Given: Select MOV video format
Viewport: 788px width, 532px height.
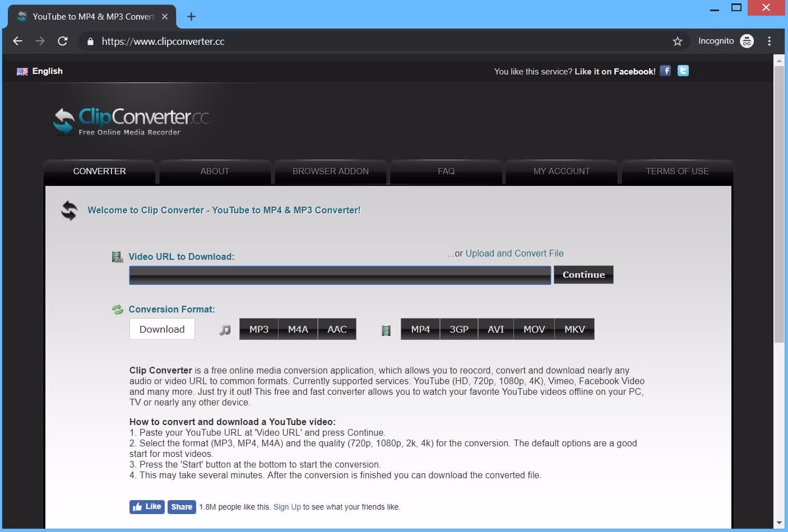Looking at the screenshot, I should click(x=534, y=329).
